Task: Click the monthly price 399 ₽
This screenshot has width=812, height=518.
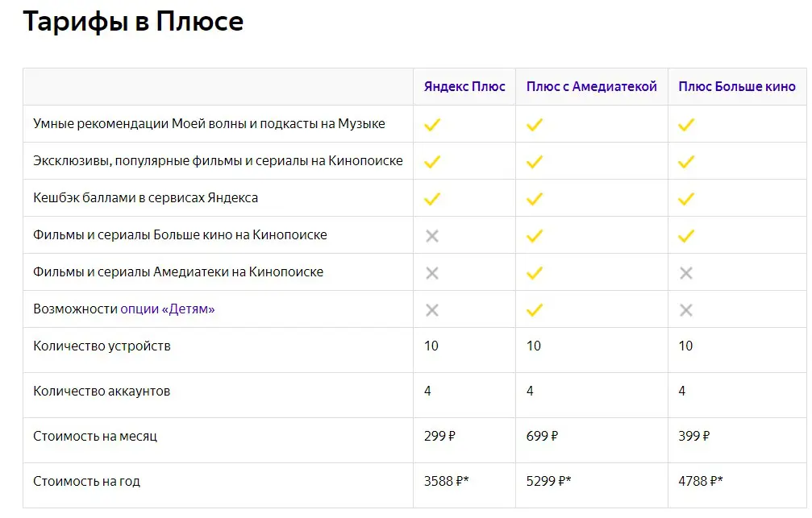Action: point(694,437)
